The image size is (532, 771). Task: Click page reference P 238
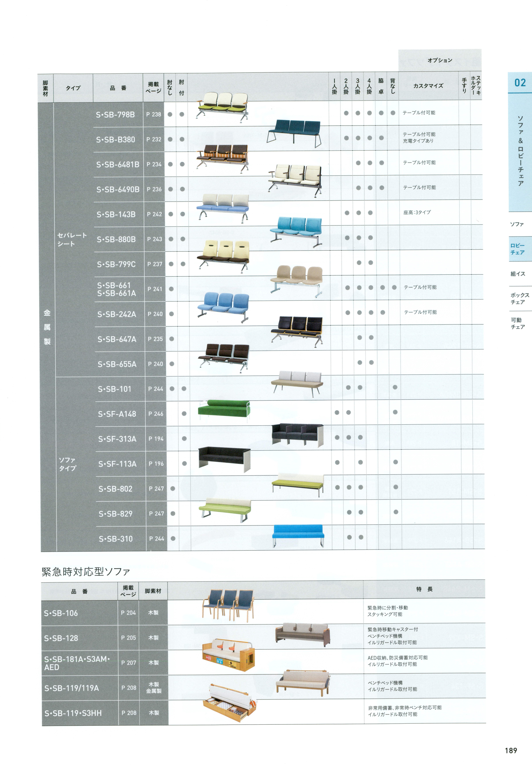(154, 114)
